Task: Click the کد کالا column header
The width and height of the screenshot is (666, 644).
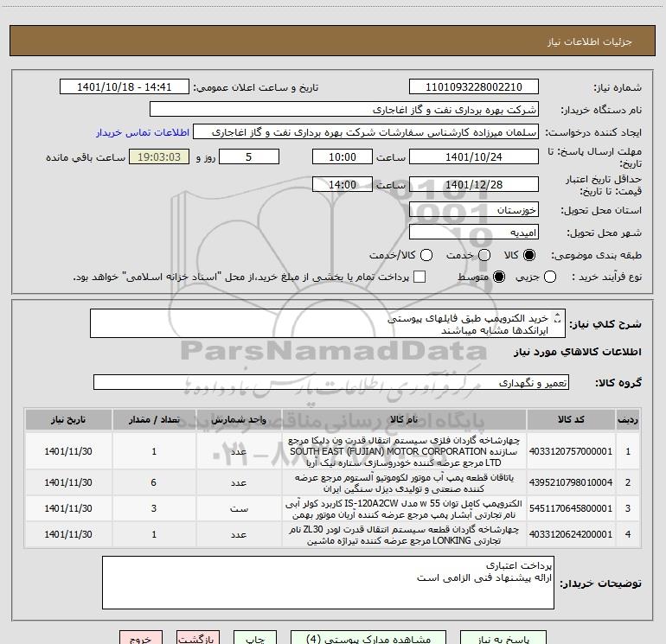Action: (x=571, y=420)
